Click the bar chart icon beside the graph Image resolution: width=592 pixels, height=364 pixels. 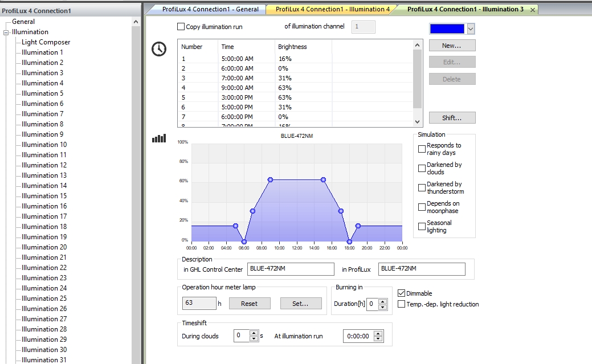[x=159, y=138]
